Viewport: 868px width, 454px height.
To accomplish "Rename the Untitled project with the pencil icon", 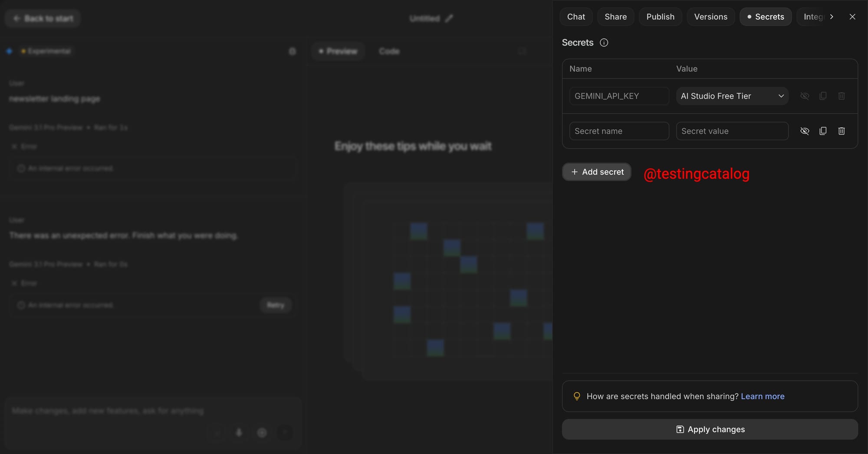I will [x=450, y=18].
